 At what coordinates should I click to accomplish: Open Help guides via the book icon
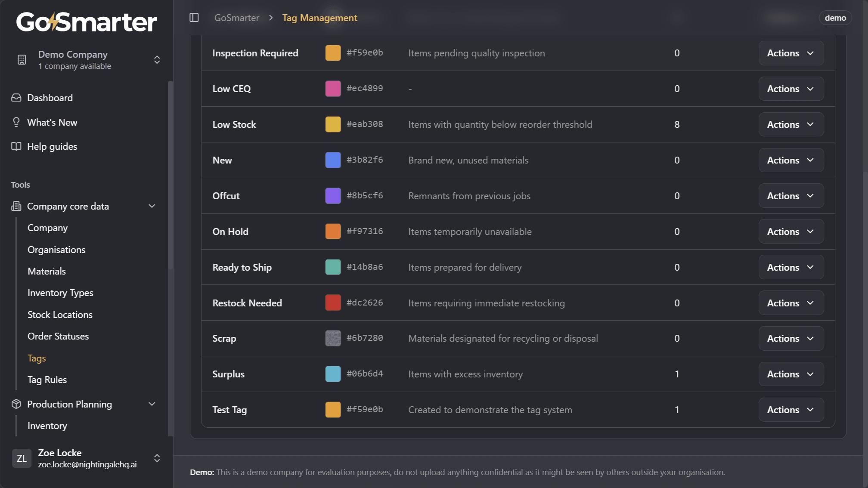pyautogui.click(x=15, y=146)
